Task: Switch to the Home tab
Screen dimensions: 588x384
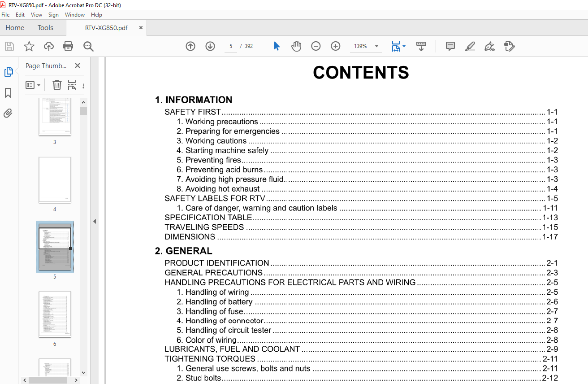Action: 15,27
